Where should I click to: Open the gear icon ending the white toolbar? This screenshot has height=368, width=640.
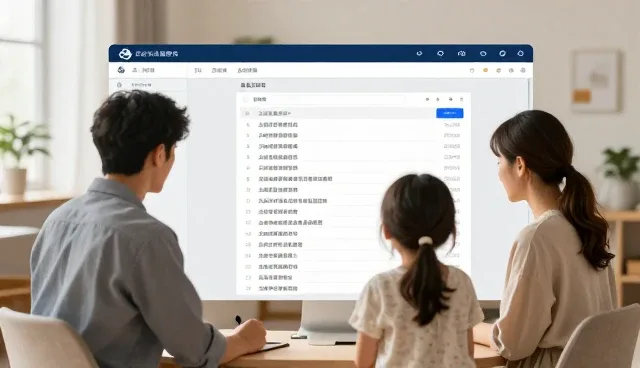pyautogui.click(x=523, y=70)
